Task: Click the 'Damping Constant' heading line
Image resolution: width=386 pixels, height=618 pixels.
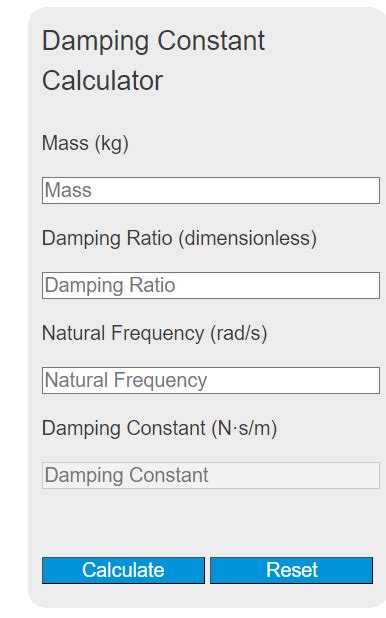Action: pos(153,41)
